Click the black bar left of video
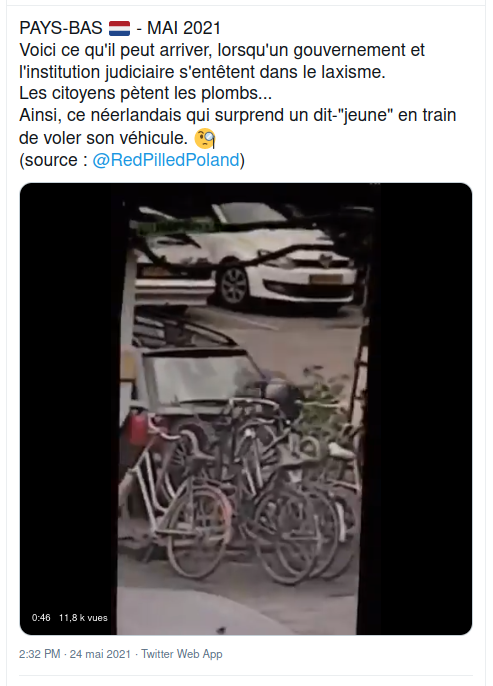The height and width of the screenshot is (686, 493). [x=68, y=409]
